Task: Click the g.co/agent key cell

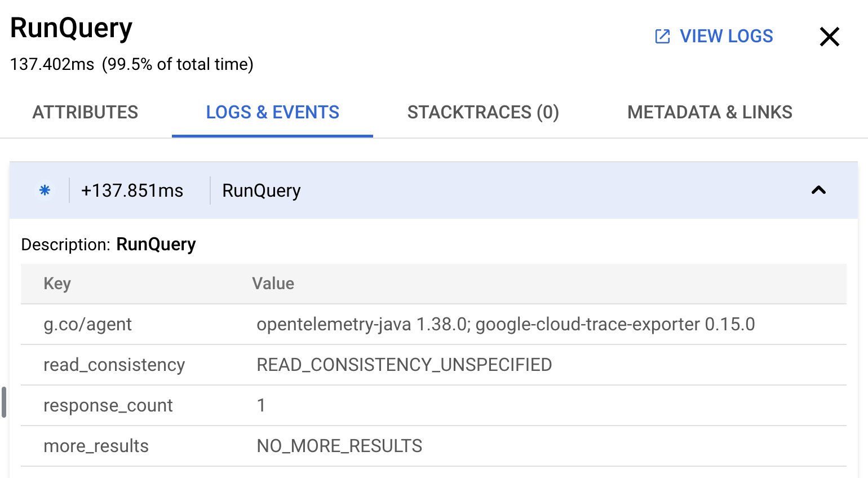Action: (87, 324)
